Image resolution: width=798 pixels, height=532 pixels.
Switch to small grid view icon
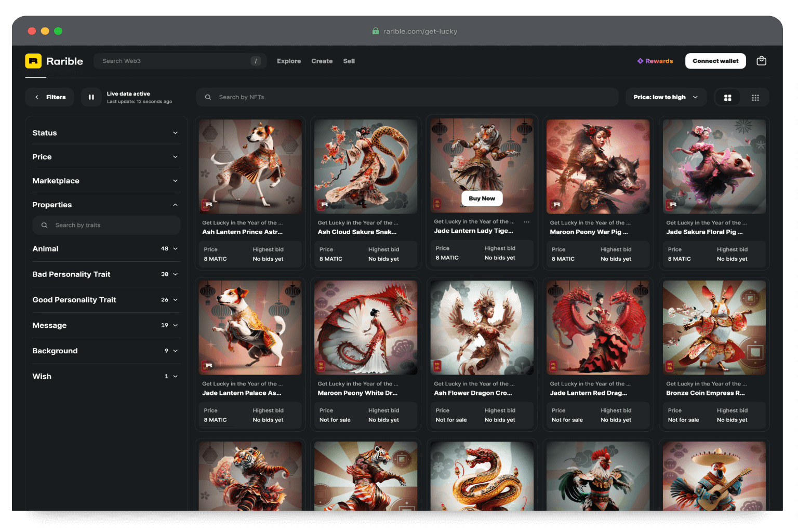coord(755,98)
